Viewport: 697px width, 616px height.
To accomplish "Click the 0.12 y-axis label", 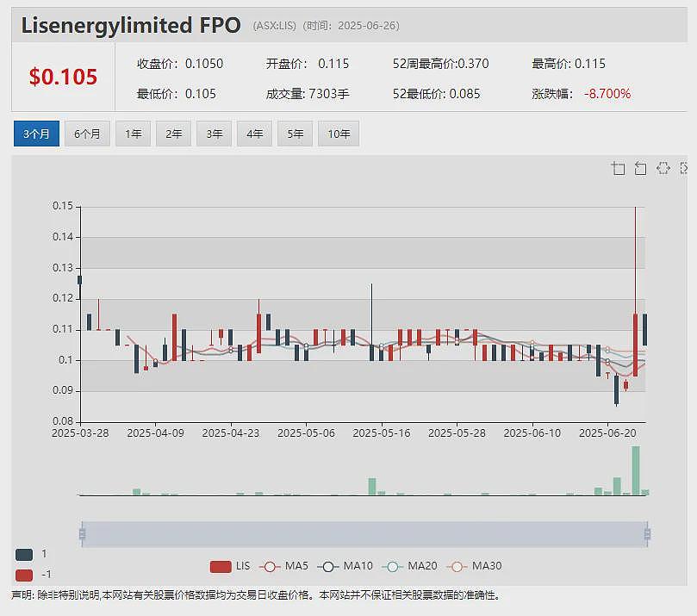I will coord(63,298).
